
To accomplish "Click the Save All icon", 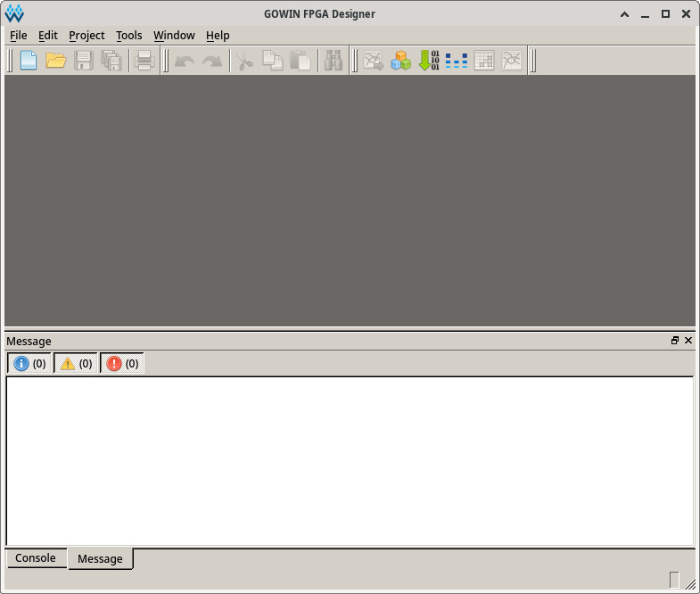I will [111, 61].
